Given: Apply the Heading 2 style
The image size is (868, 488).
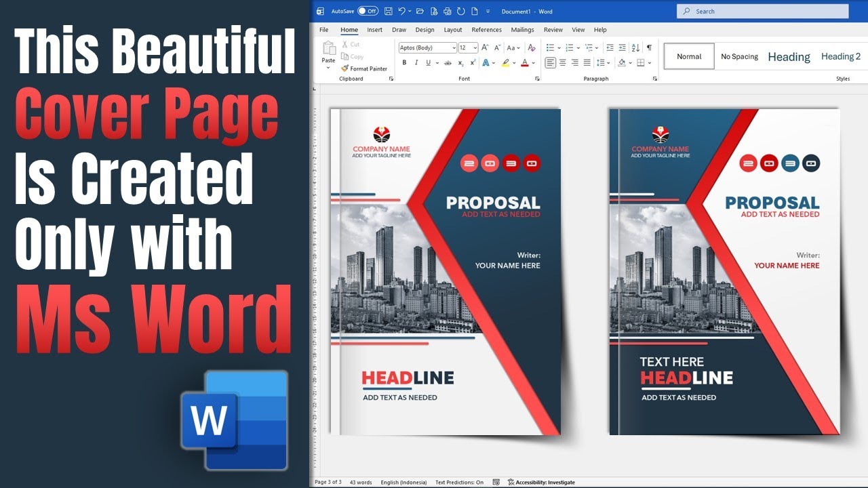Looking at the screenshot, I should [841, 56].
